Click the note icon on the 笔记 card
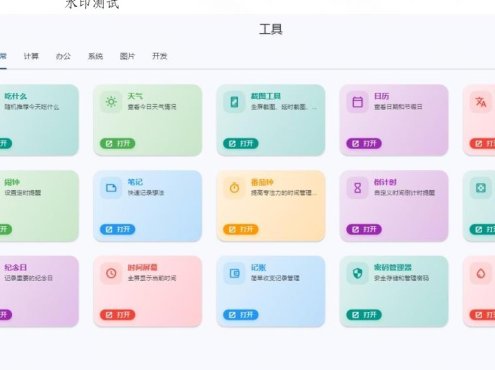 coord(111,188)
